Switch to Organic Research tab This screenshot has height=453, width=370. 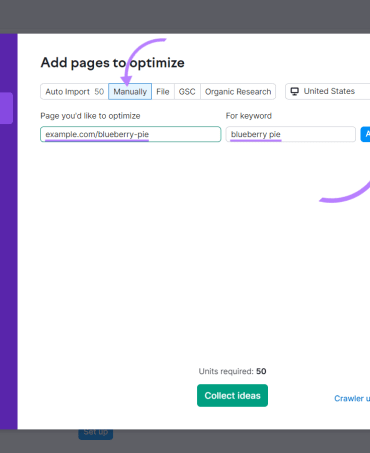pyautogui.click(x=238, y=92)
